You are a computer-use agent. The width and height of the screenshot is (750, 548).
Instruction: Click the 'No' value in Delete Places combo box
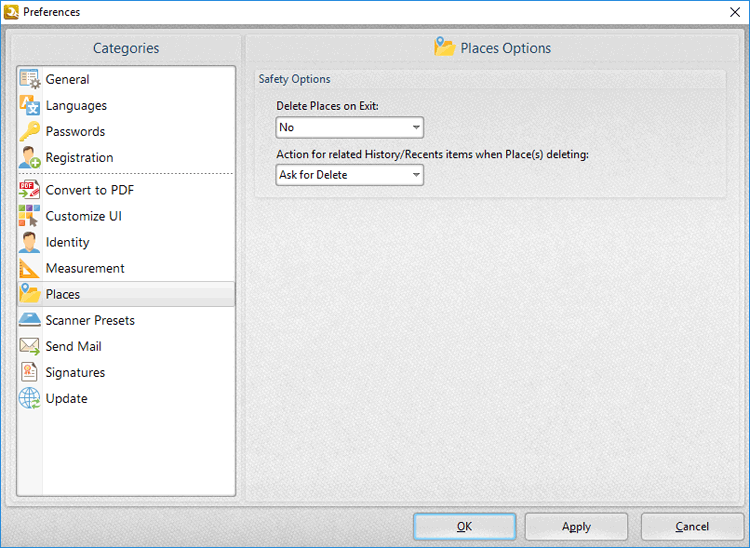287,127
